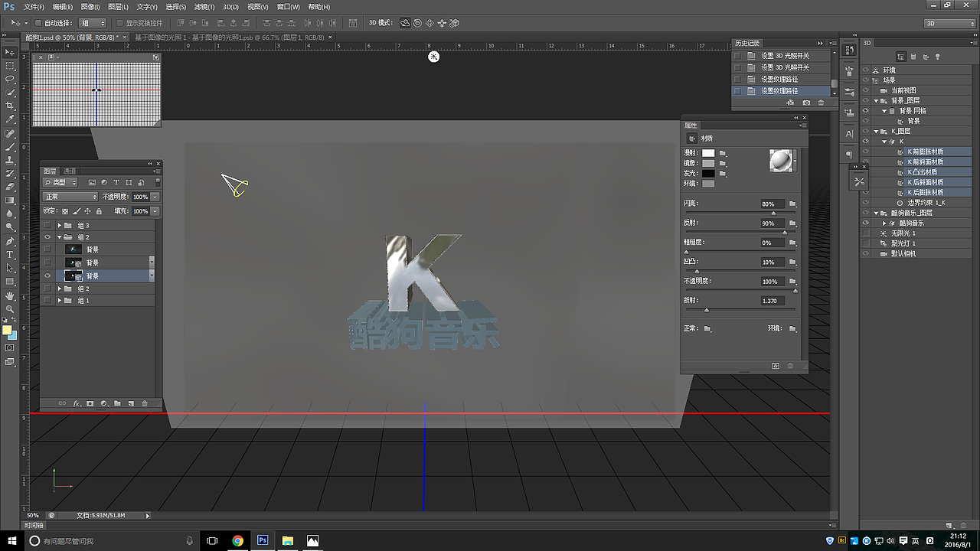980x551 pixels.
Task: Click the 漫射 white color swatch
Action: coord(708,153)
